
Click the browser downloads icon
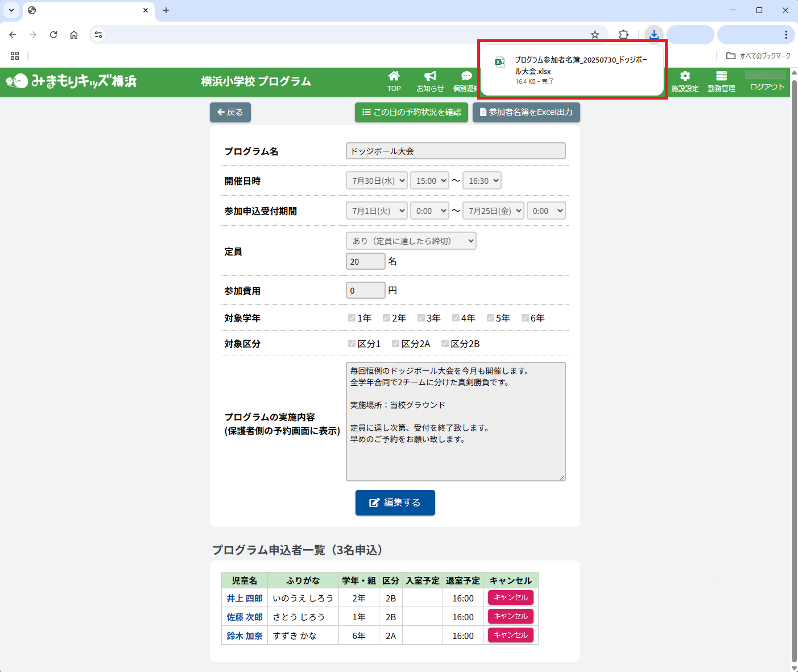click(654, 35)
